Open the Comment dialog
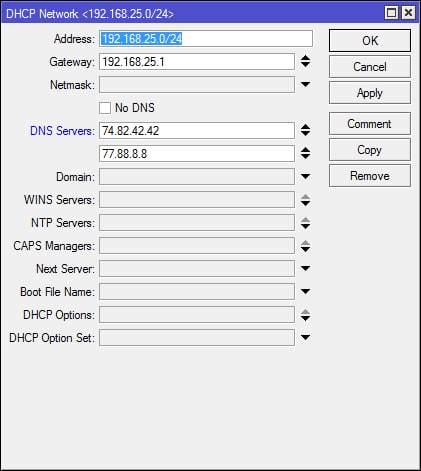Image resolution: width=421 pixels, height=471 pixels. click(370, 124)
